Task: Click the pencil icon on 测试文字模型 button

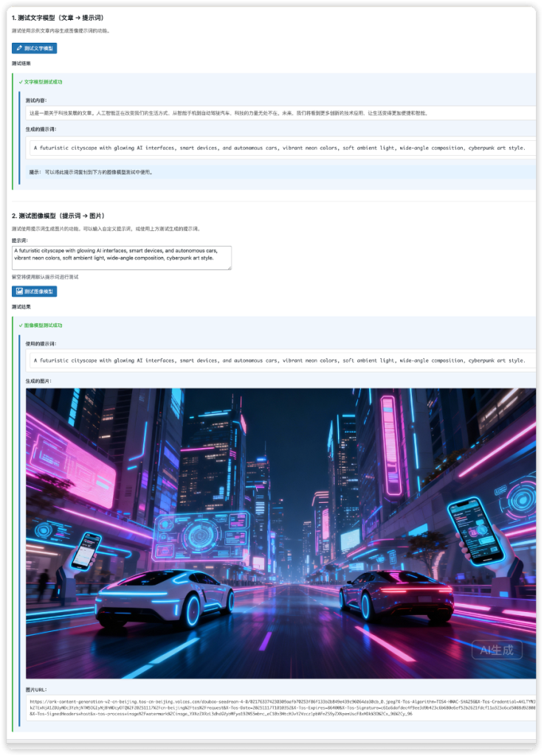Action: (x=18, y=48)
